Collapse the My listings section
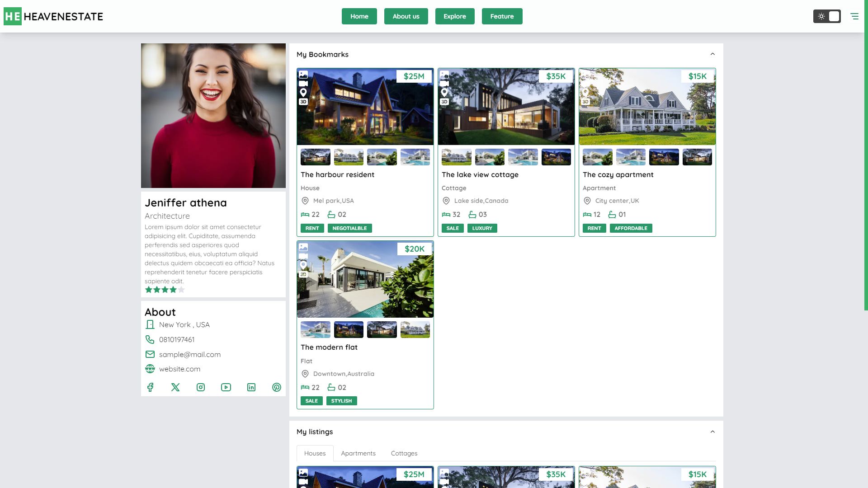Screen dimensions: 868x488 pos(712,432)
